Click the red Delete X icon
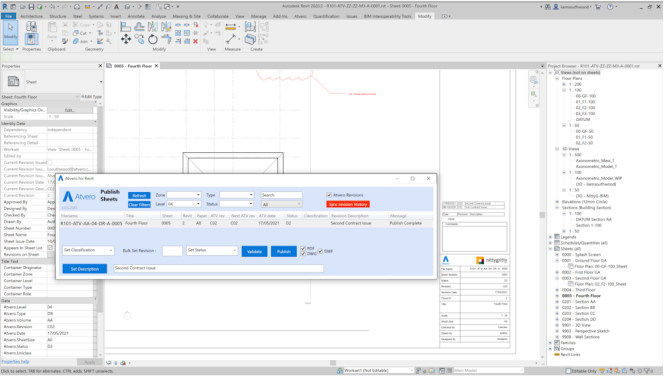 pos(195,41)
